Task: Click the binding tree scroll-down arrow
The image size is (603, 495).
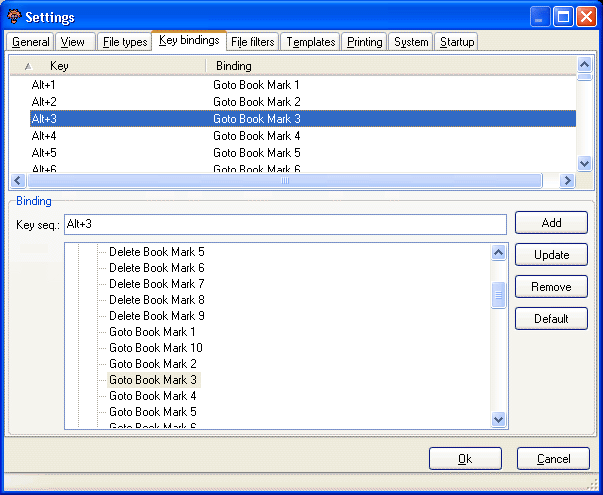Action: click(499, 421)
